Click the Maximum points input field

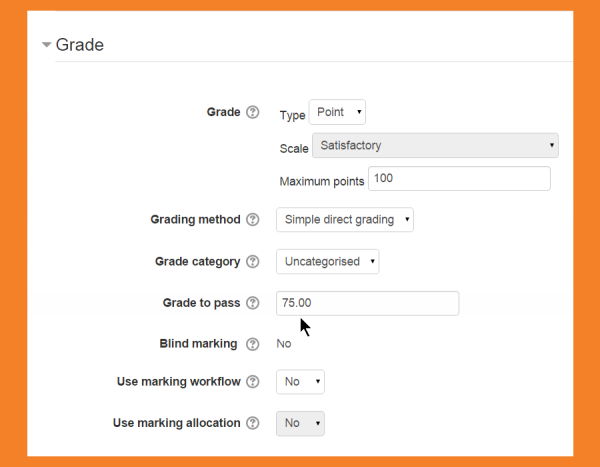click(459, 179)
